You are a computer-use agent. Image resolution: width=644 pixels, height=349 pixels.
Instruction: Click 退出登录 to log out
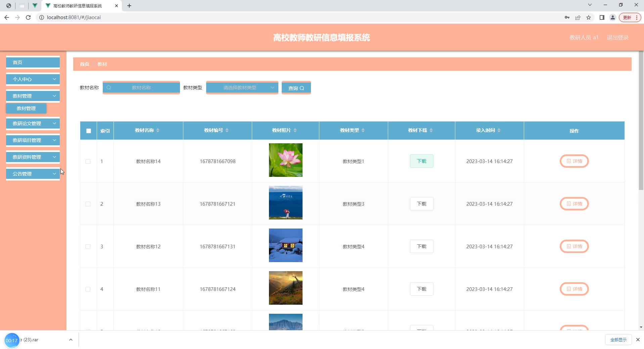(x=617, y=38)
